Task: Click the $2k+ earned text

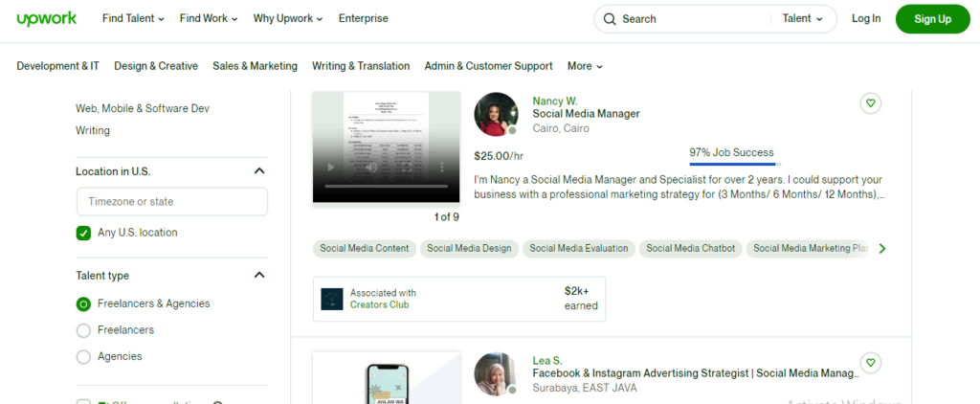Action: click(581, 299)
